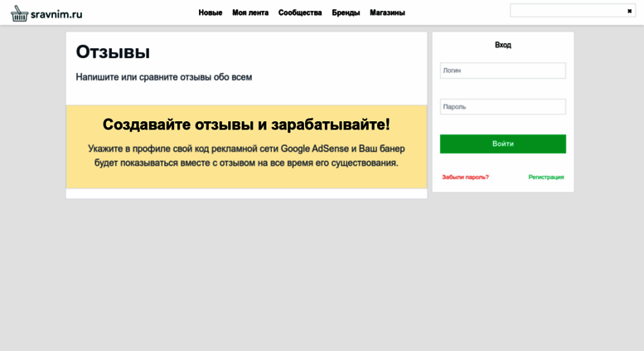Click the banner heading Создавайте отзывы и зарабатывайте!
Image resolution: width=644 pixels, height=351 pixels.
click(246, 124)
